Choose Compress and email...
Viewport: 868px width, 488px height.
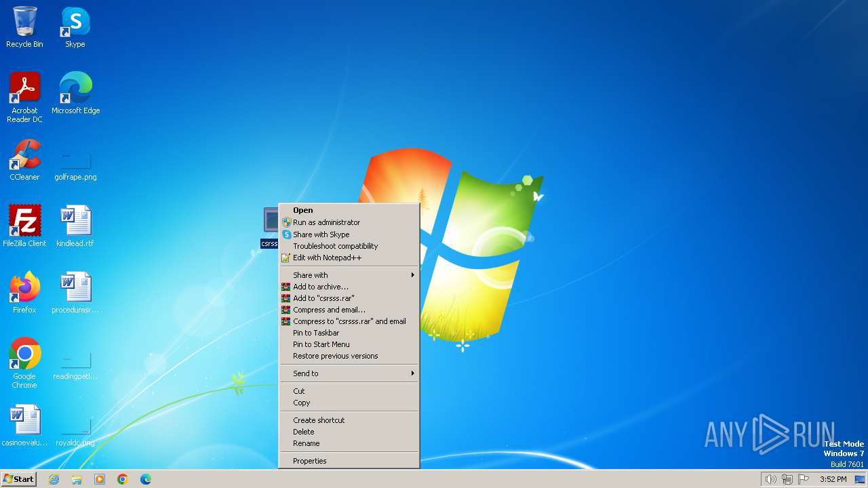(x=349, y=310)
